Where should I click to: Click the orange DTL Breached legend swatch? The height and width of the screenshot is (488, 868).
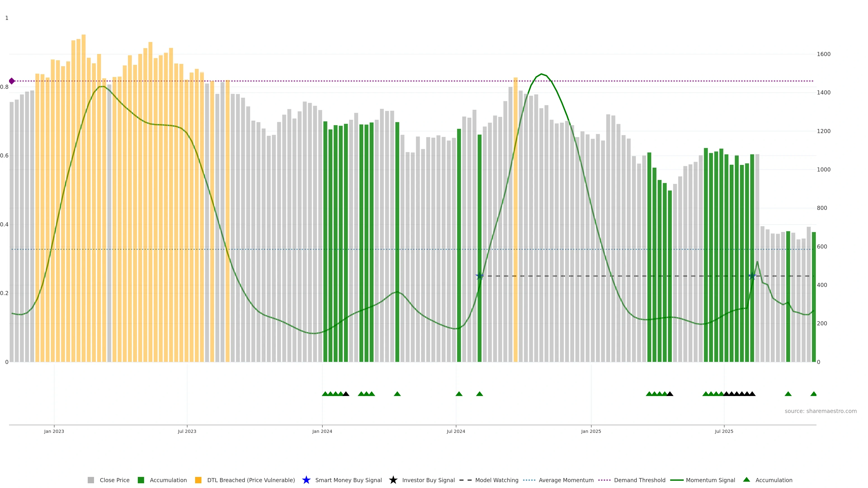coord(198,480)
